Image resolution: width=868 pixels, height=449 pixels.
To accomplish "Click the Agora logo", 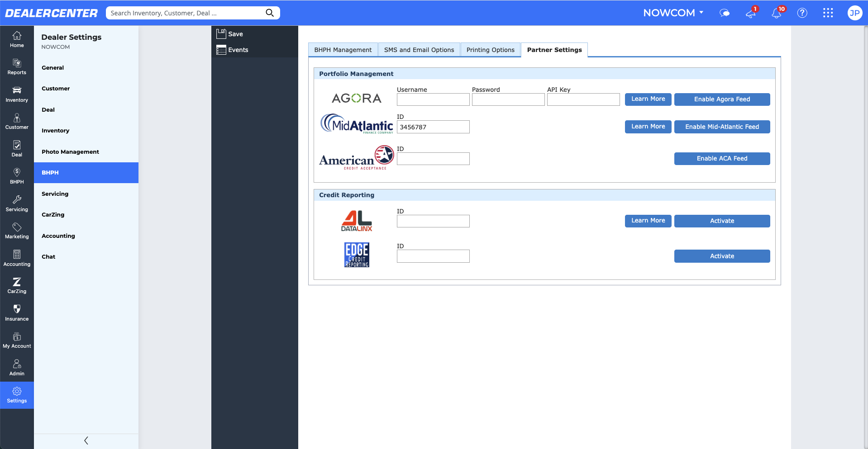I will pos(357,98).
